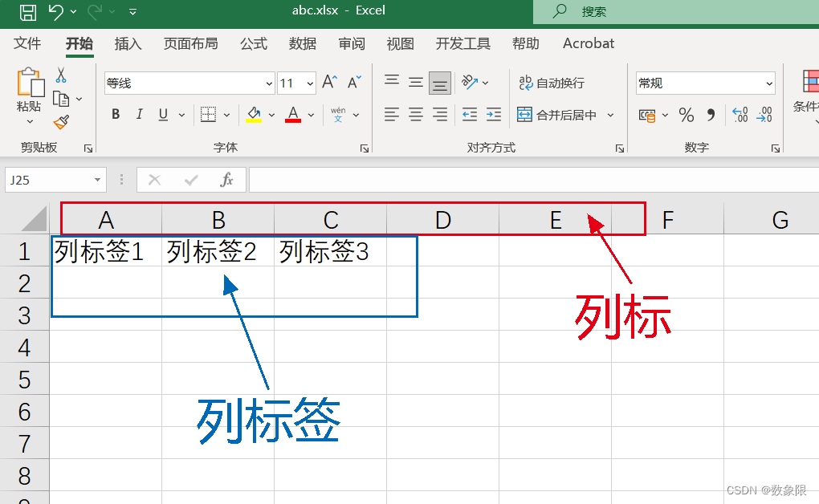Click the search box in title bar
819x504 pixels.
click(676, 11)
